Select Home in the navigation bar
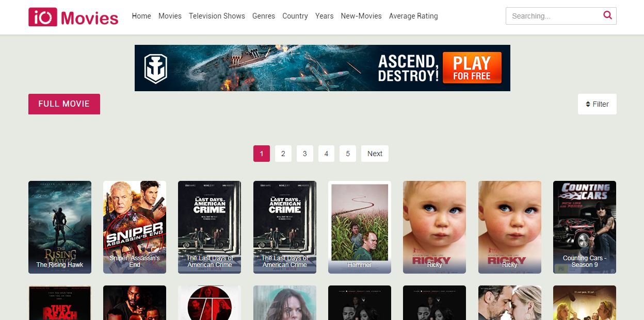Viewport: 644px width, 320px height. tap(141, 16)
